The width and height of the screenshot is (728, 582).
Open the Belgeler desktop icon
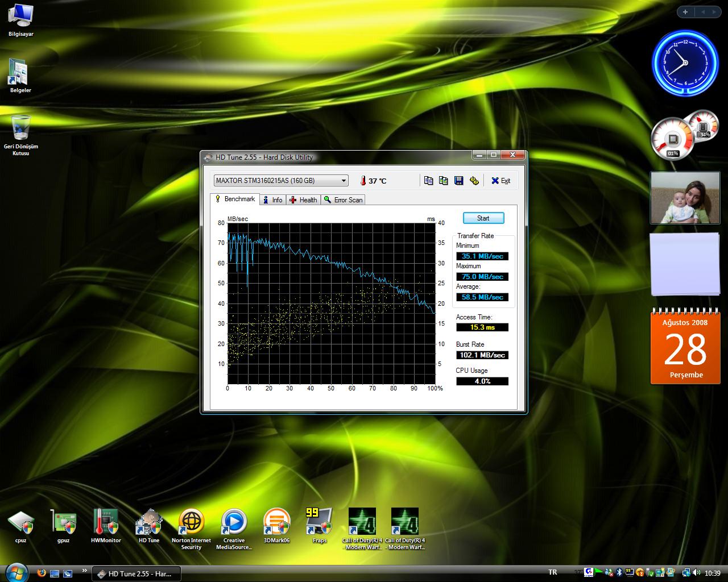tap(20, 76)
